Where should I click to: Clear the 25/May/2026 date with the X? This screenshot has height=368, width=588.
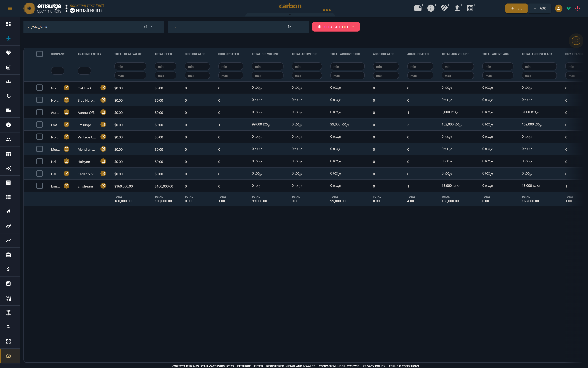tap(152, 26)
